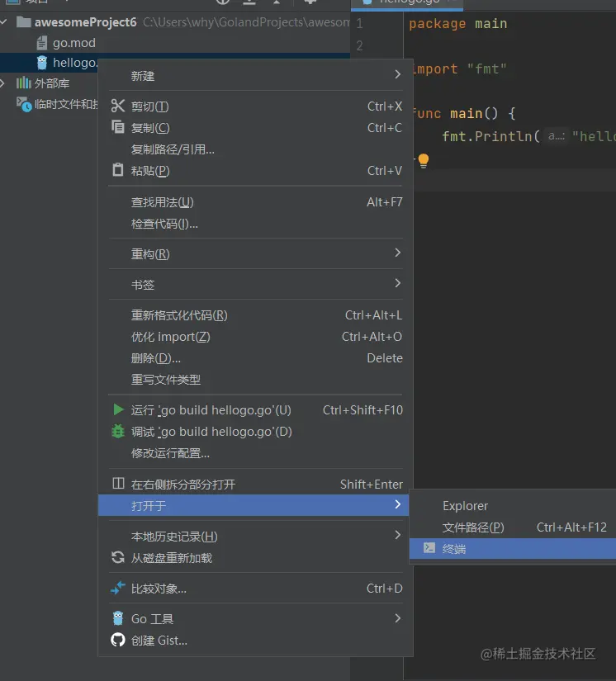
Task: Click the scissors Cut icon
Action: (118, 106)
